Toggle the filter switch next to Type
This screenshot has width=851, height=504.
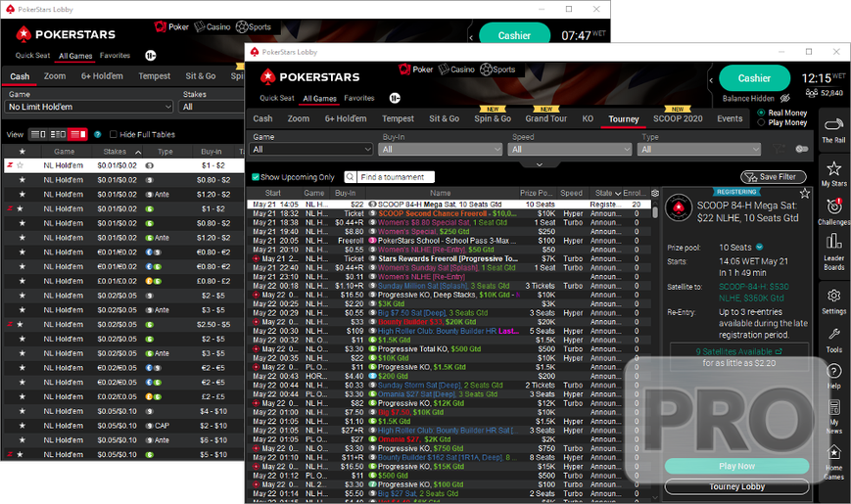[x=802, y=149]
